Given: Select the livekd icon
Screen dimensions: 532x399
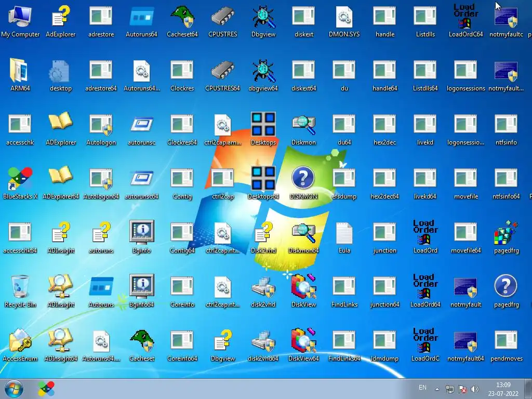Looking at the screenshot, I should click(425, 129).
